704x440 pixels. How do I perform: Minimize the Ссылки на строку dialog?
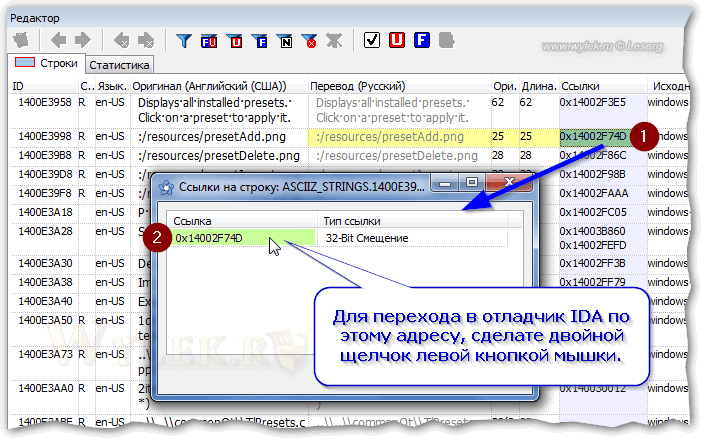pyautogui.click(x=444, y=184)
